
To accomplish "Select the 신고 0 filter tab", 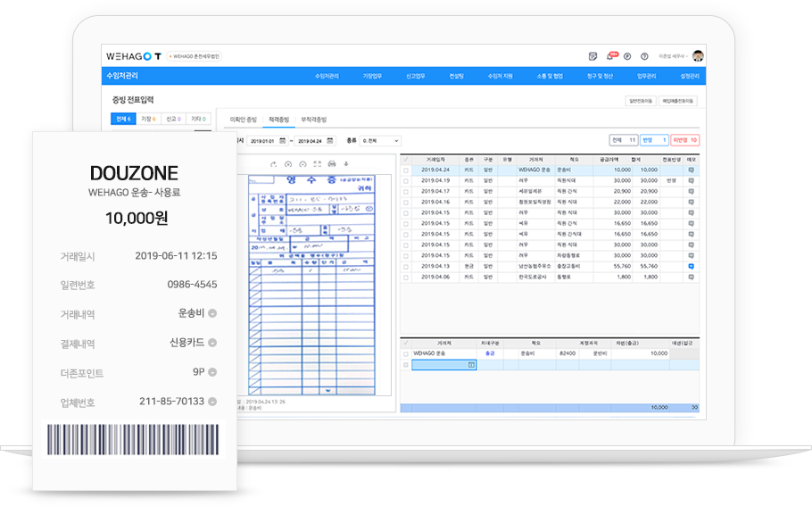I will (x=173, y=119).
